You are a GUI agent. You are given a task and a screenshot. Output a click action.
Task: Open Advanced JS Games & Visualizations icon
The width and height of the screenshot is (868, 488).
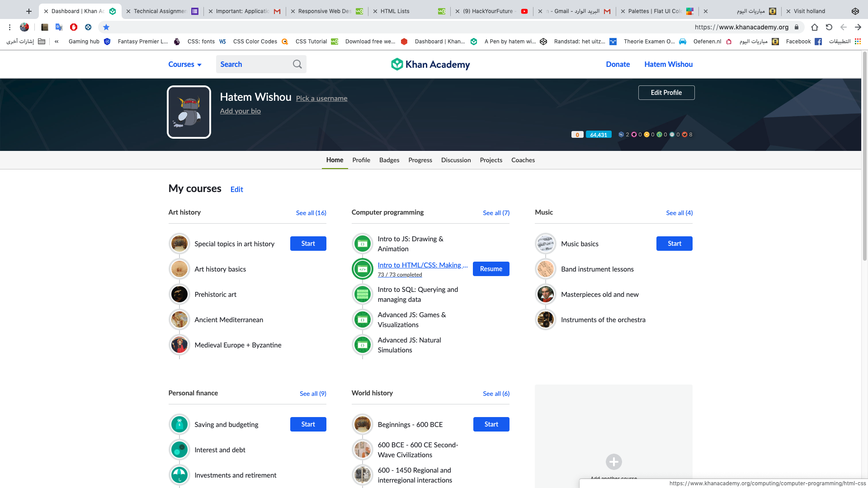pos(363,319)
